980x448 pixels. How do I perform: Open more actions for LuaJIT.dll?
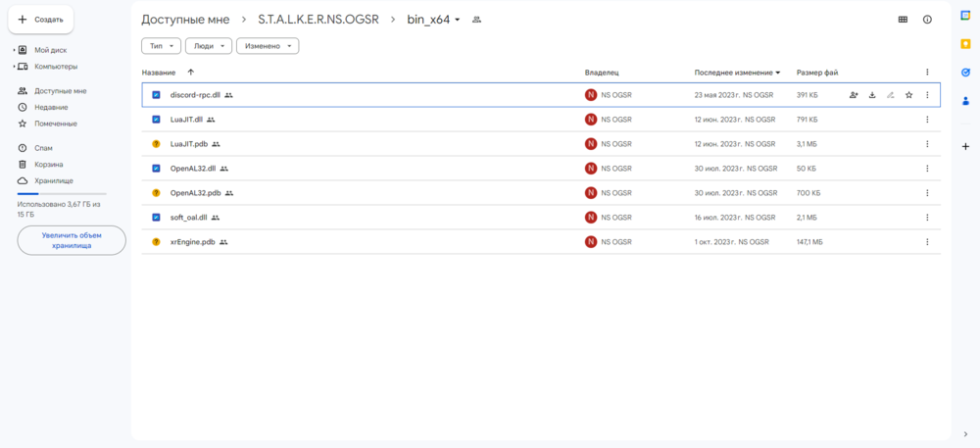tap(927, 120)
